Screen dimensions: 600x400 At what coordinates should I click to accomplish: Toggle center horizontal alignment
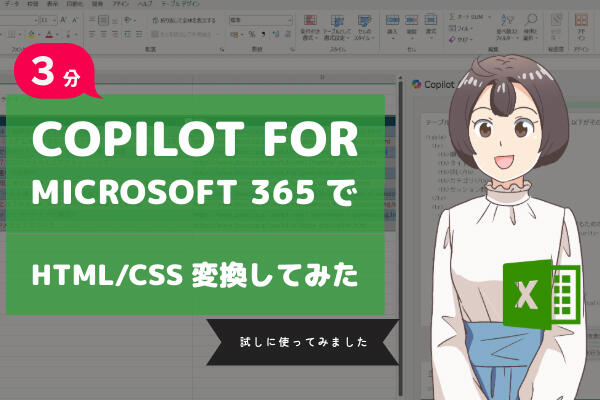[103, 34]
